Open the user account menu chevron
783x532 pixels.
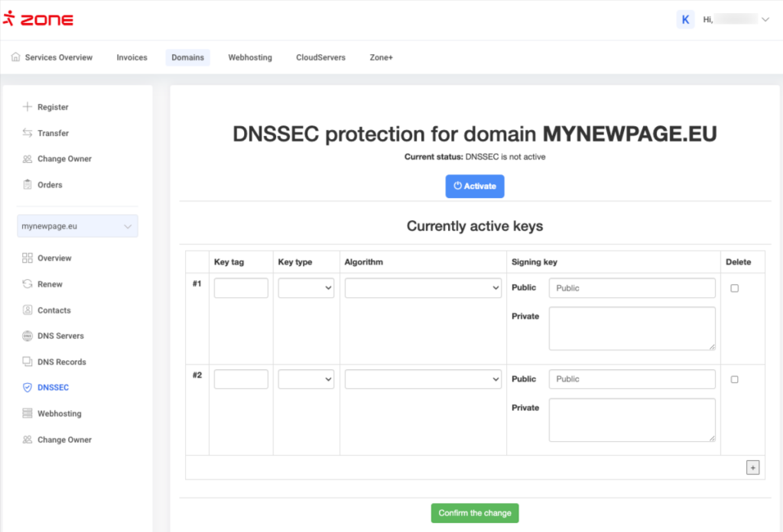pos(765,20)
